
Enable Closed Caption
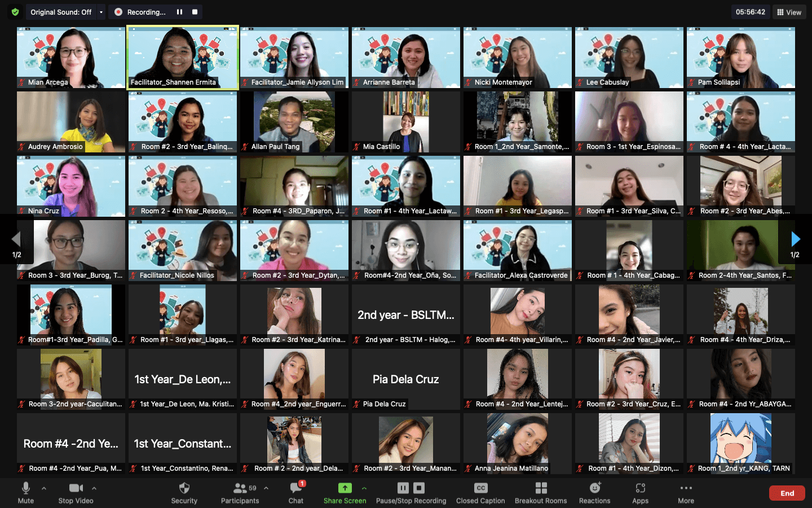point(480,493)
